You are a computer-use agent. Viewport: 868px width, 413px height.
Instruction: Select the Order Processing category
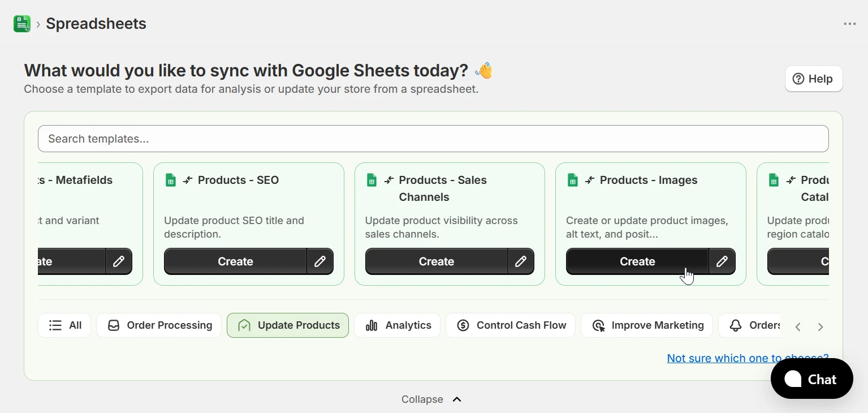[x=159, y=325]
